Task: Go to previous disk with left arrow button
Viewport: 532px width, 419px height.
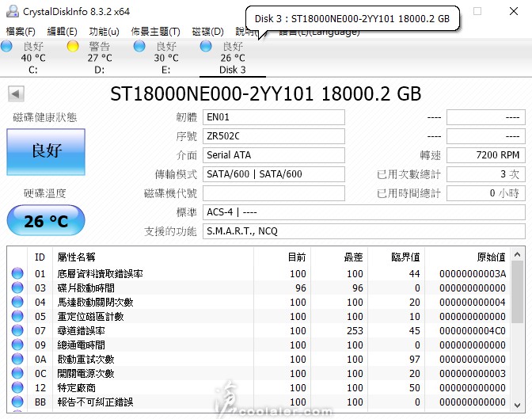Action: click(x=16, y=93)
